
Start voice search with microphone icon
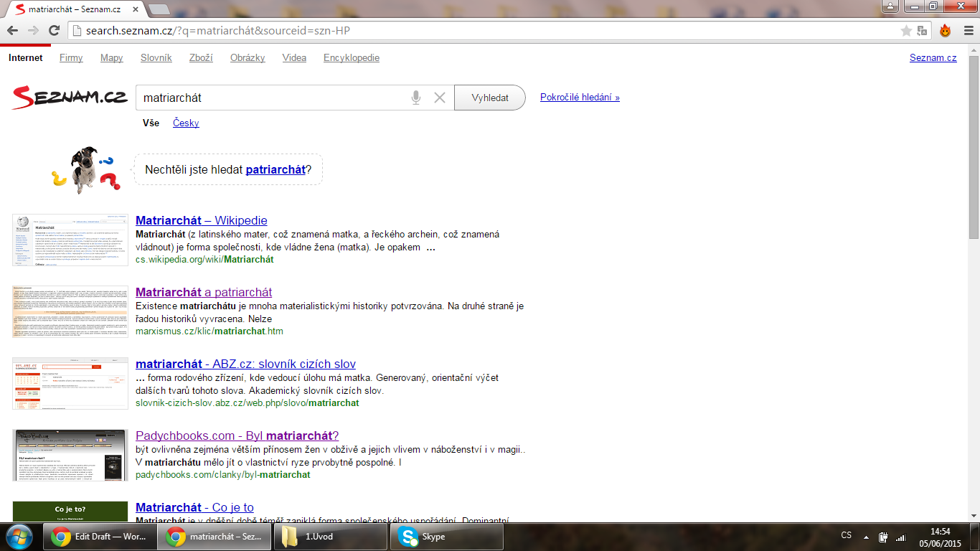(416, 98)
